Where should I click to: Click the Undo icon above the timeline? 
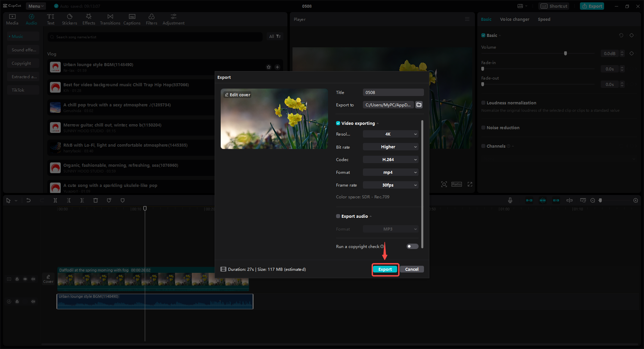pos(29,200)
